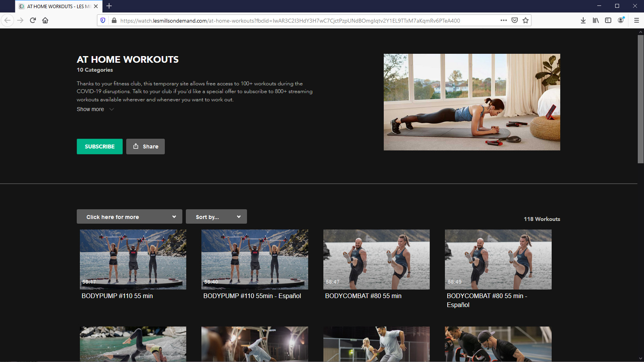Open the capped men with barbells thumbnail

[x=498, y=344]
